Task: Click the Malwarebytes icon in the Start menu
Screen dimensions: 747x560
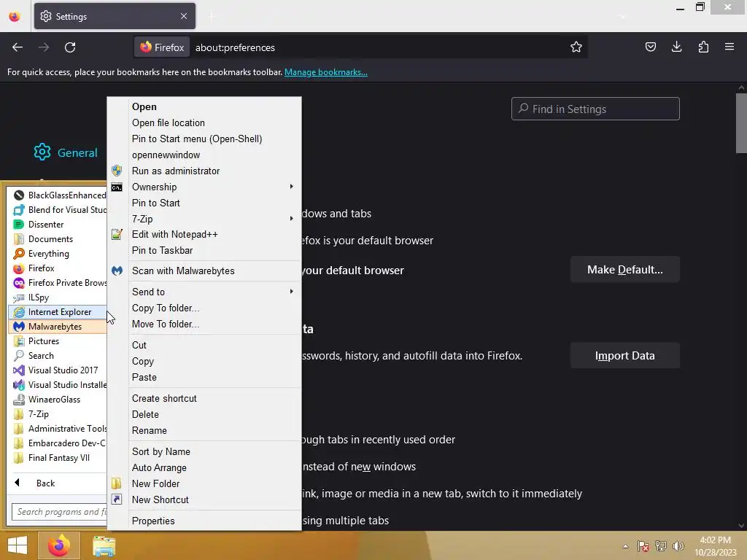Action: [x=18, y=327]
